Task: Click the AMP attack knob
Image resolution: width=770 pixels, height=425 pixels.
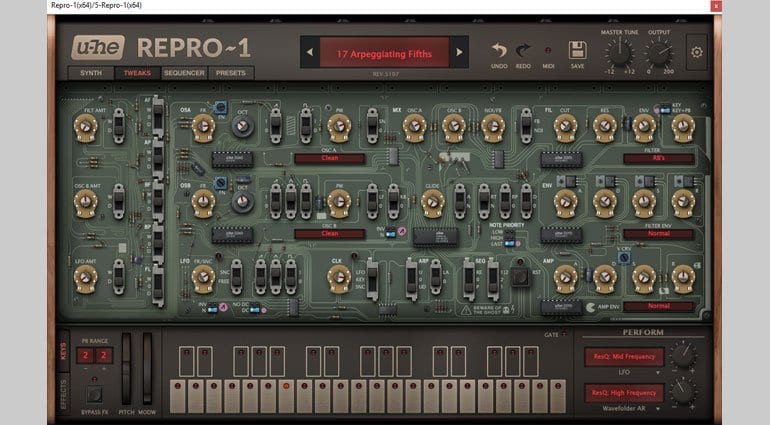Action: (x=565, y=278)
